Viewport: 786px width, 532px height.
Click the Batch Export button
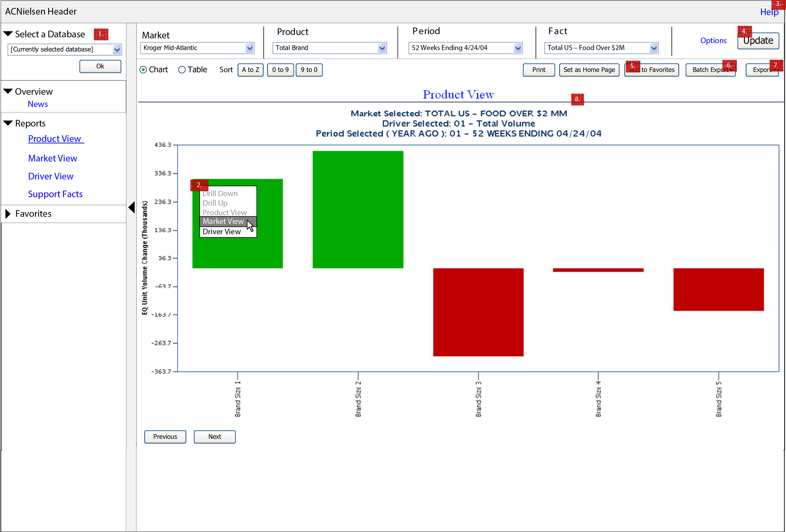pyautogui.click(x=710, y=70)
